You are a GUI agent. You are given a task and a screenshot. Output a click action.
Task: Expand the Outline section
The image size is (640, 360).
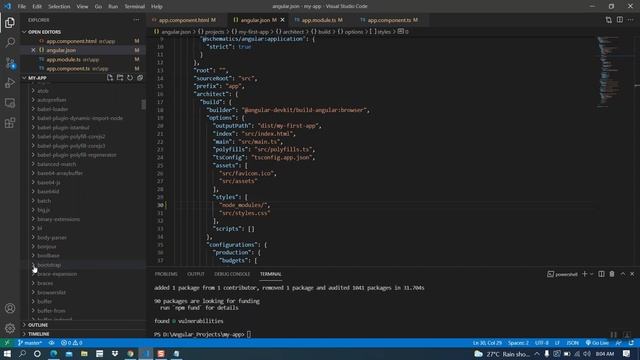click(x=84, y=325)
